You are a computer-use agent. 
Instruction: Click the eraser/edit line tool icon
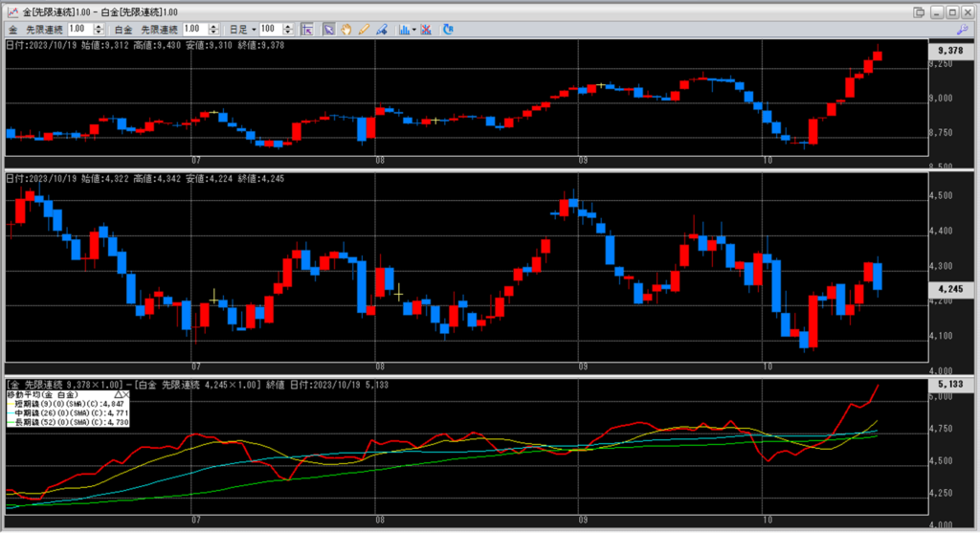click(382, 30)
